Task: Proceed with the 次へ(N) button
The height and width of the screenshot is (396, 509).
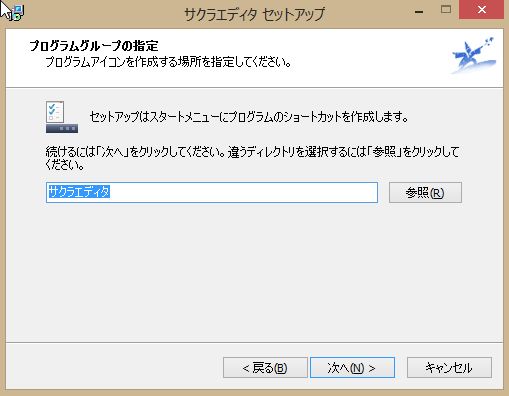Action: pos(352,368)
